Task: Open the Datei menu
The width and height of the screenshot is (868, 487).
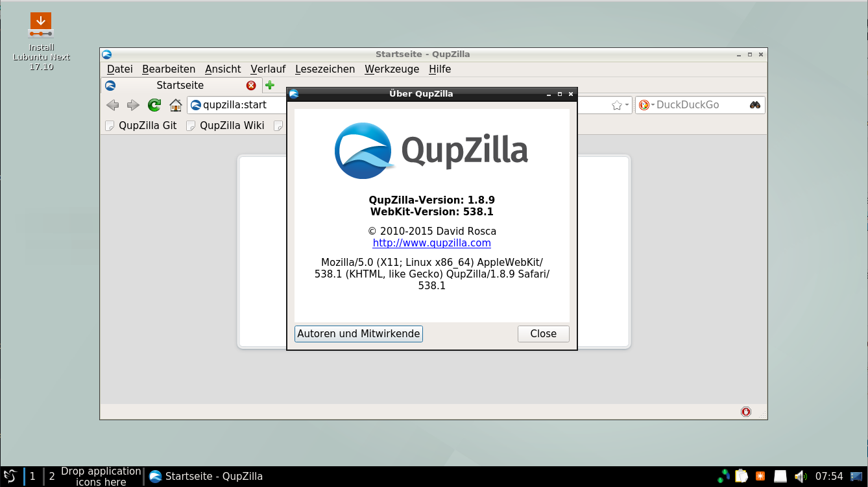Action: tap(120, 69)
